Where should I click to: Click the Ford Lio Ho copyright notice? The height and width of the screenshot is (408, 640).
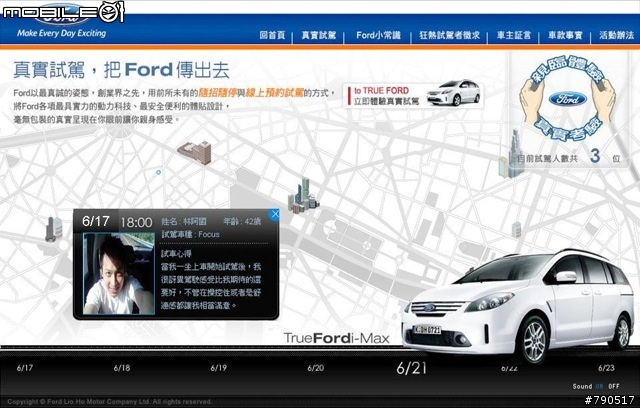tap(109, 401)
